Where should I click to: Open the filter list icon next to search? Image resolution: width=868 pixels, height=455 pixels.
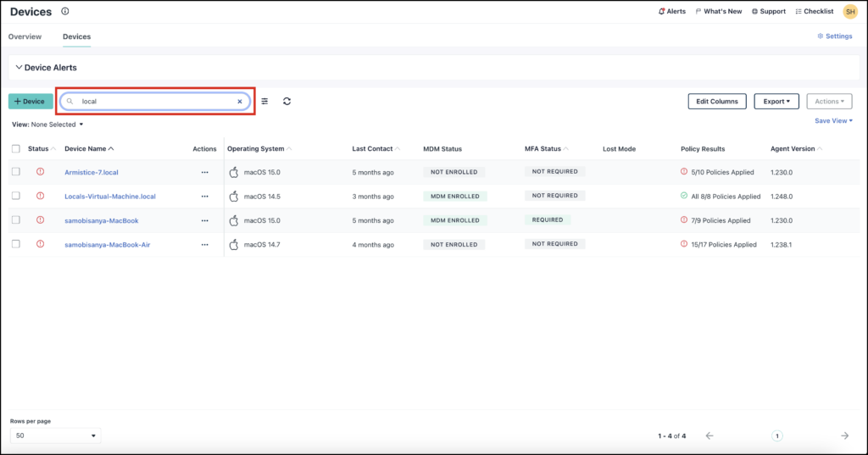tap(264, 102)
